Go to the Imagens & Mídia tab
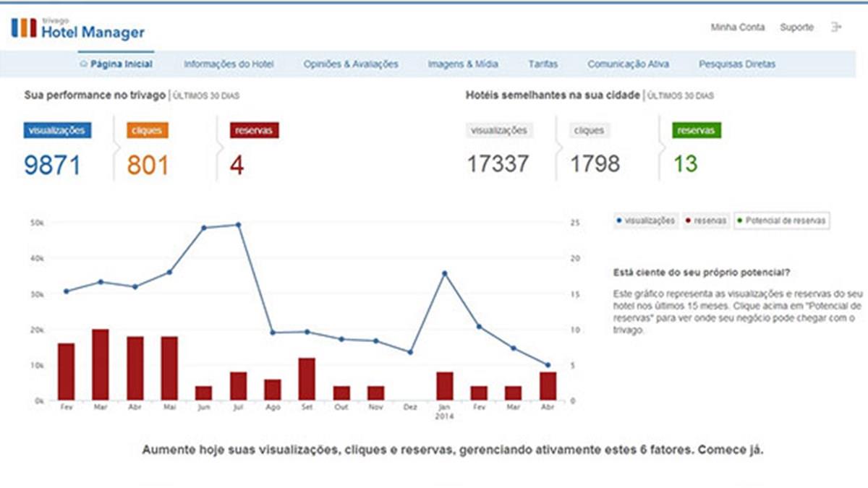 462,64
